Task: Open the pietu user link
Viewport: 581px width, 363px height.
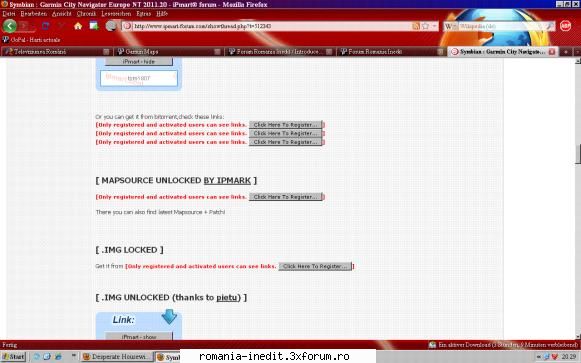Action: pyautogui.click(x=227, y=297)
